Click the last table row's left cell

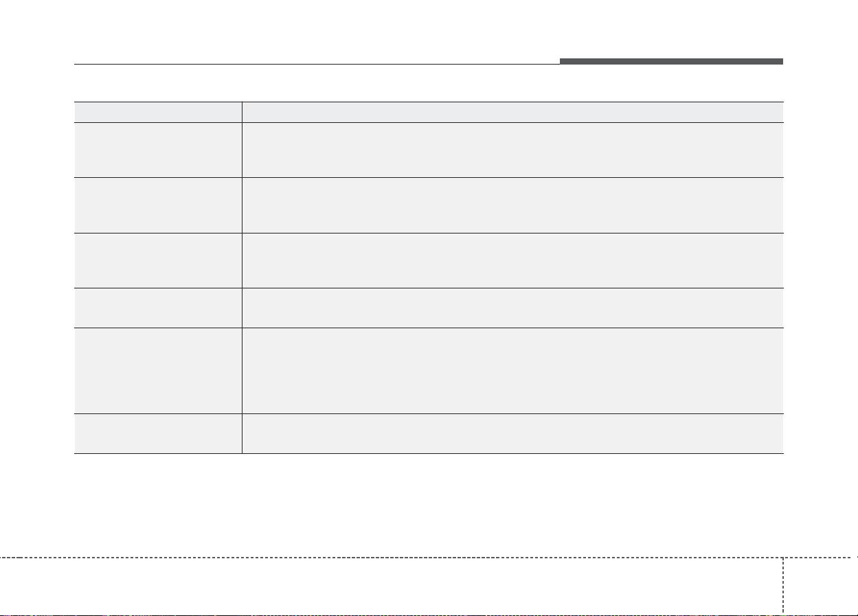(x=158, y=433)
